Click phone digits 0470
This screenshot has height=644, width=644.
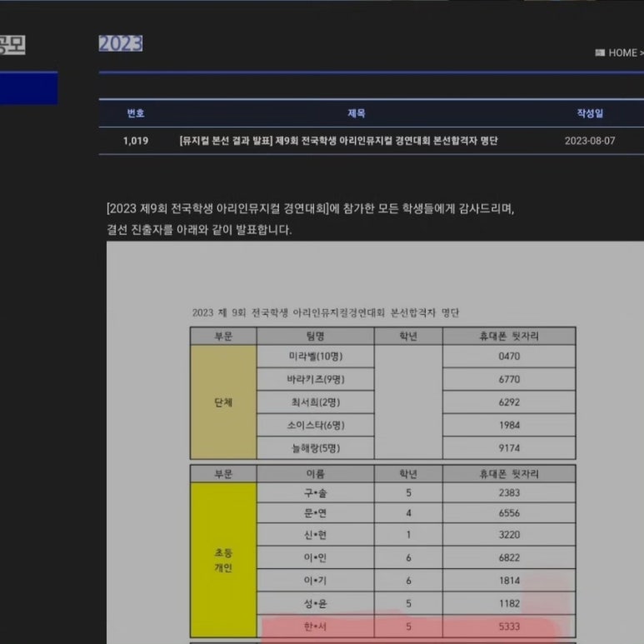[509, 357]
